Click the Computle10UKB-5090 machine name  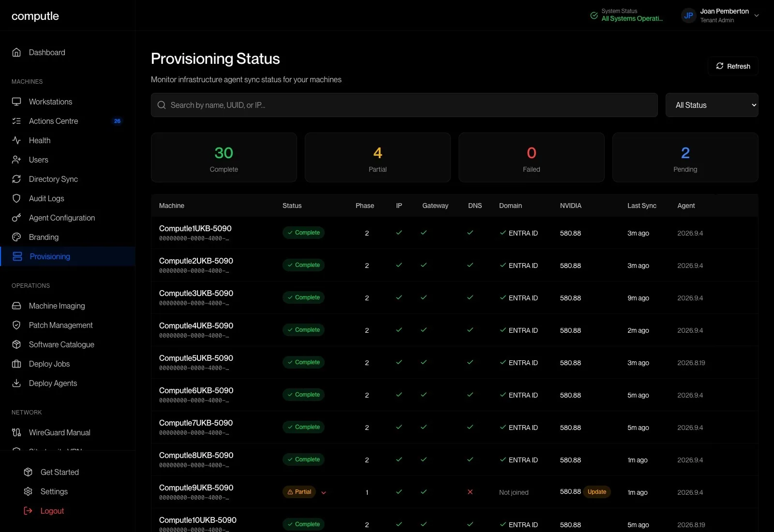198,520
